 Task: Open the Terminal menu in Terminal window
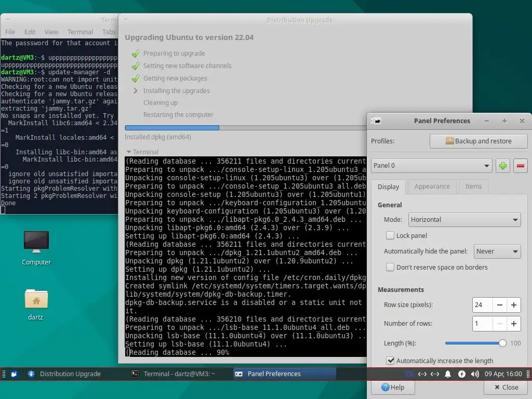click(80, 32)
